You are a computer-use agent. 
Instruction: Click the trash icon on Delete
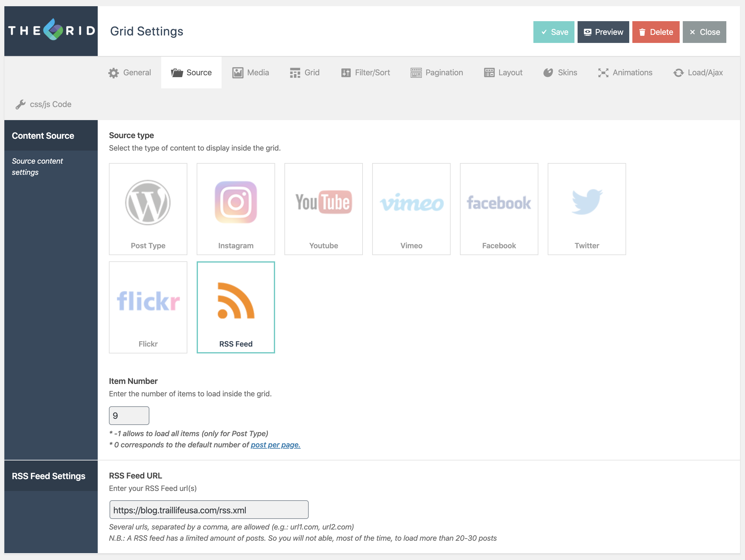[x=642, y=32]
